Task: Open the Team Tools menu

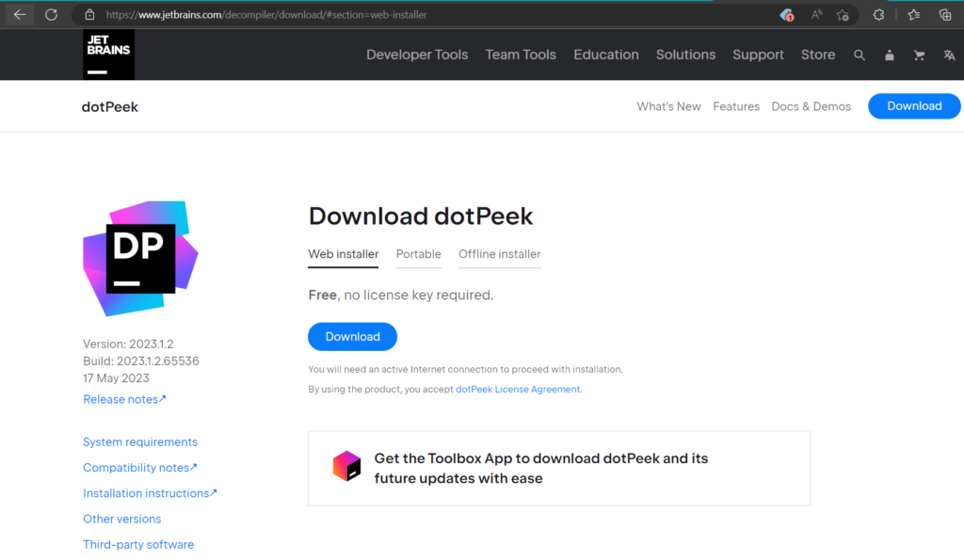Action: (x=521, y=55)
